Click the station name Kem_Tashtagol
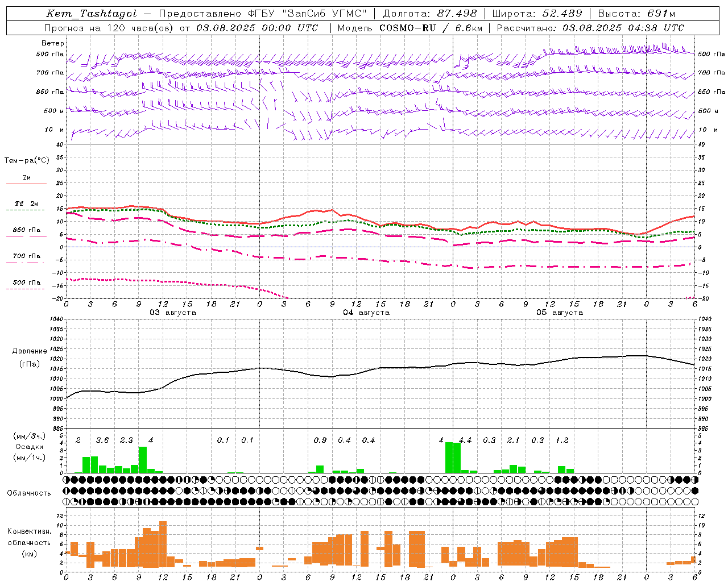Viewport: 728px width, 582px height. [91, 14]
